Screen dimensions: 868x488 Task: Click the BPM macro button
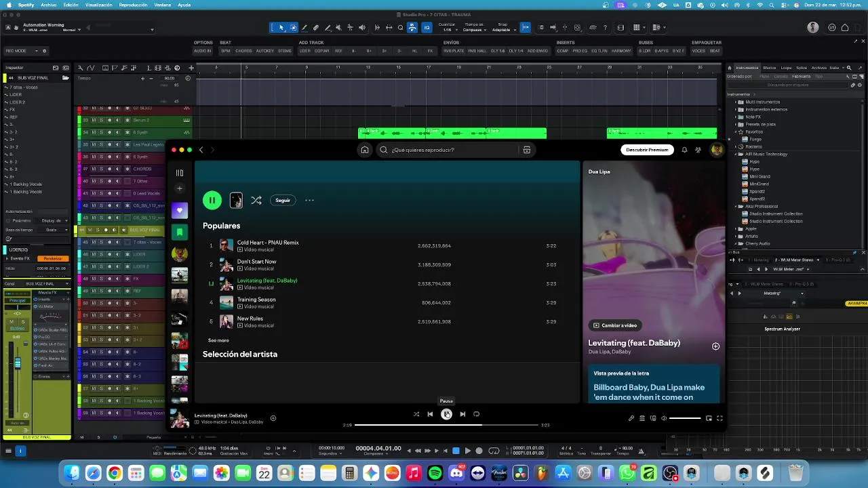225,51
